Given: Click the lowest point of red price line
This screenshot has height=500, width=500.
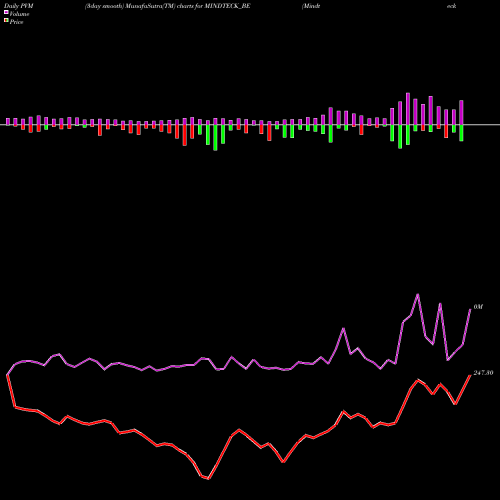Looking at the screenshot, I should coord(208,478).
